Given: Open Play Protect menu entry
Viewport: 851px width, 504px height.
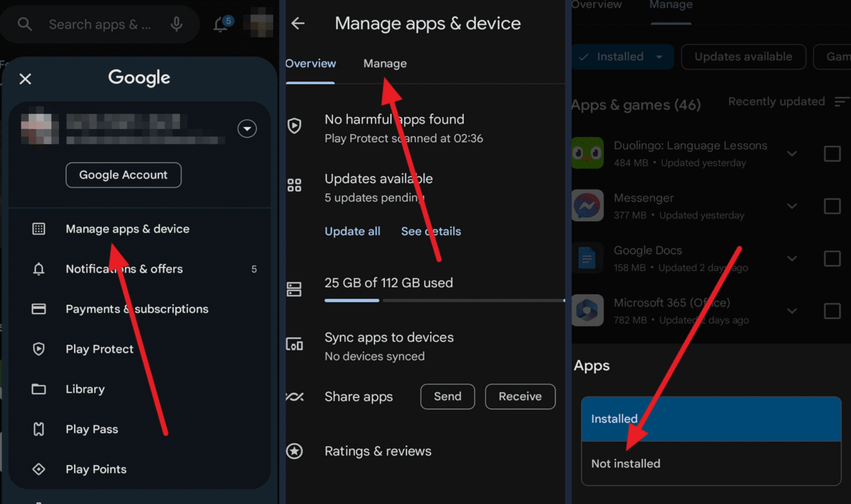Looking at the screenshot, I should [99, 349].
